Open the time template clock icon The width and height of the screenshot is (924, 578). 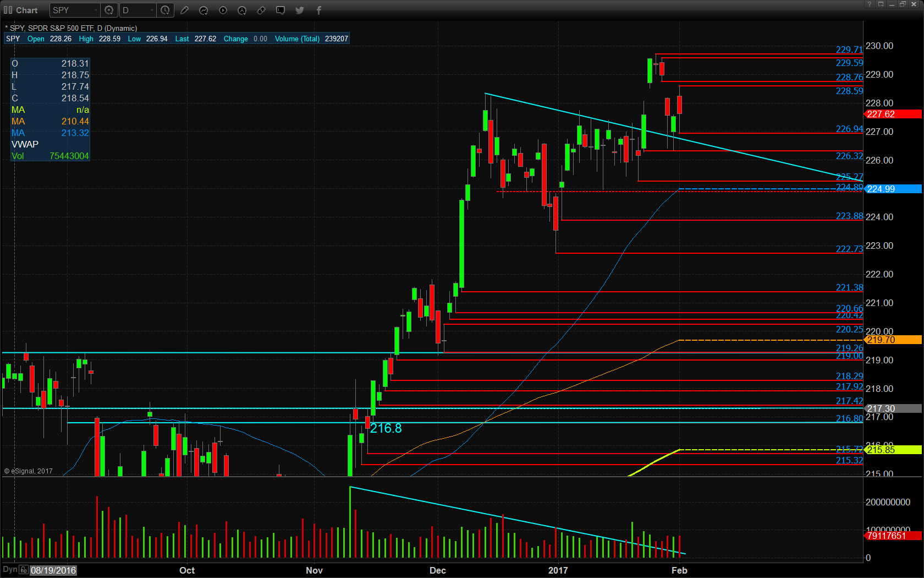[x=165, y=10]
